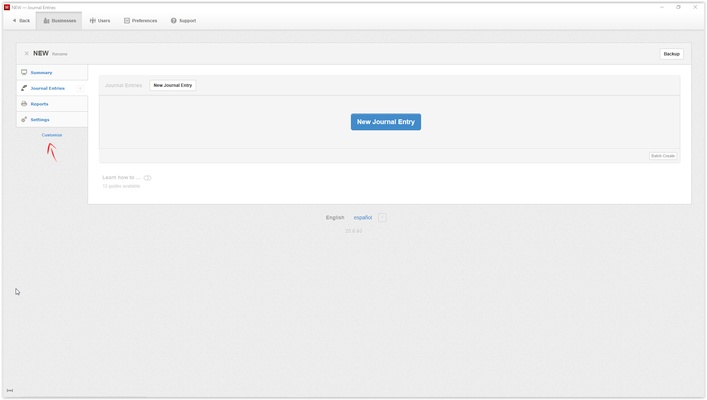The image size is (707, 400).
Task: Click the Back arrow icon
Action: pos(14,21)
